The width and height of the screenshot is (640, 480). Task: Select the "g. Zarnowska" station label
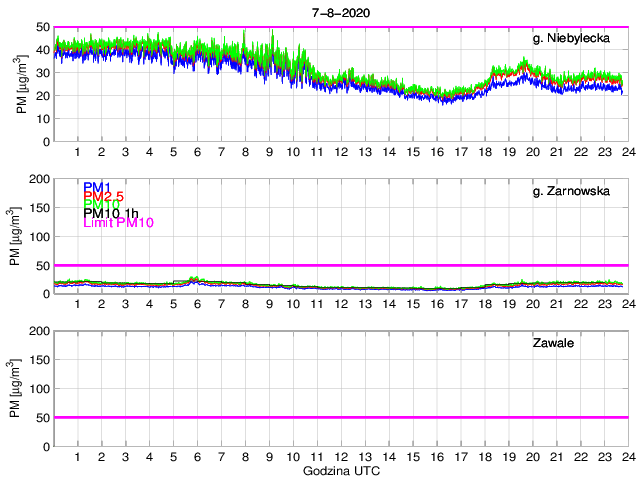pos(571,191)
